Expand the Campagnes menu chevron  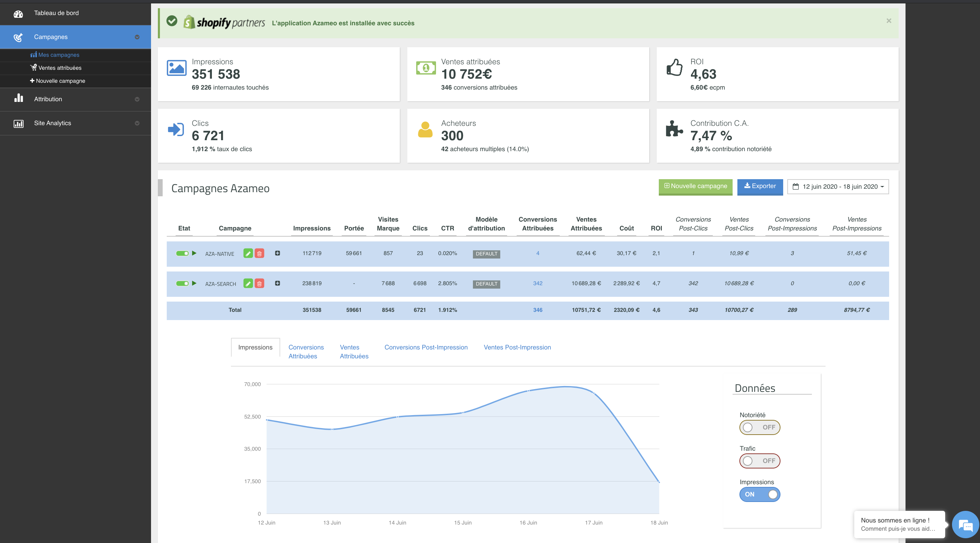137,37
